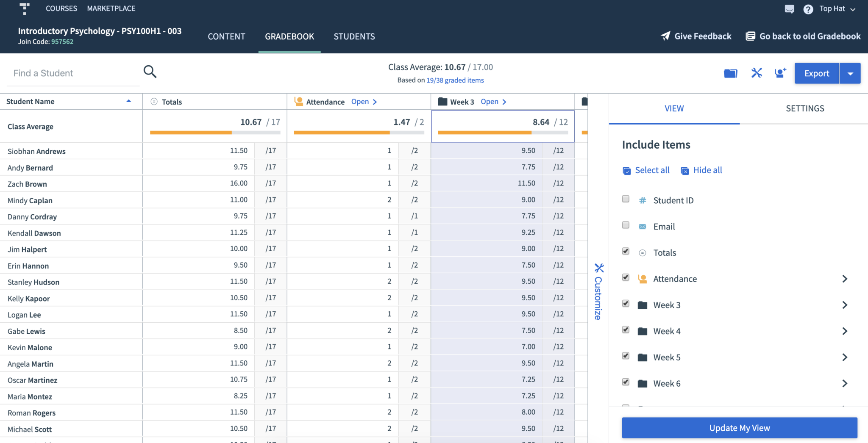Screen dimensions: 868x443
Task: Enable the Student ID checkbox
Action: pos(626,199)
